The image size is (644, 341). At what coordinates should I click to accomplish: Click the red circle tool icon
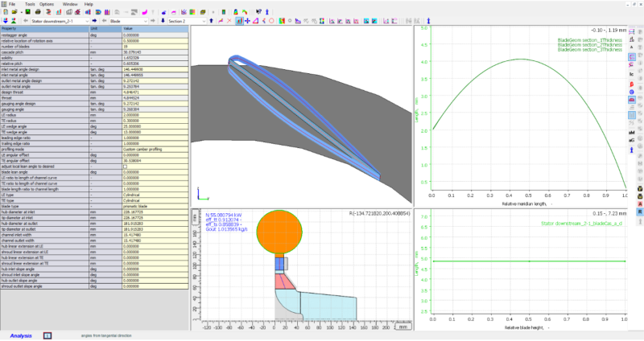271,21
